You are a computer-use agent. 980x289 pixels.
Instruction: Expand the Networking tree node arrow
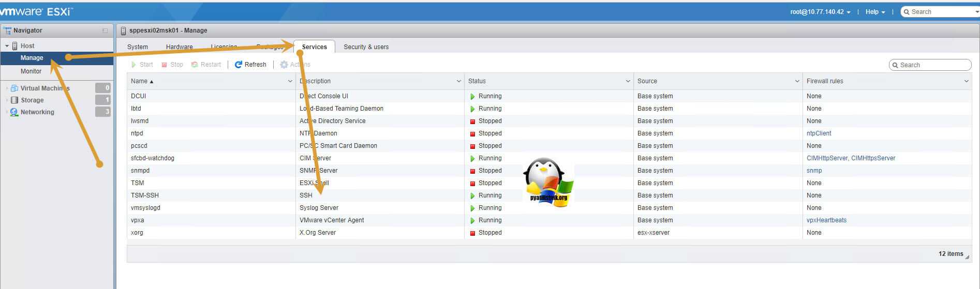click(7, 112)
